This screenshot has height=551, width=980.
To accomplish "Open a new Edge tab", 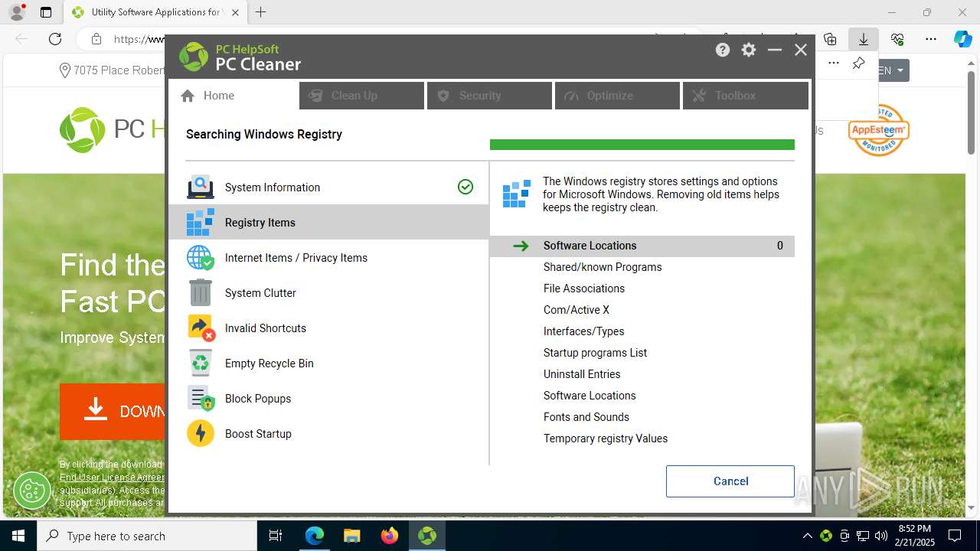I will coord(261,12).
